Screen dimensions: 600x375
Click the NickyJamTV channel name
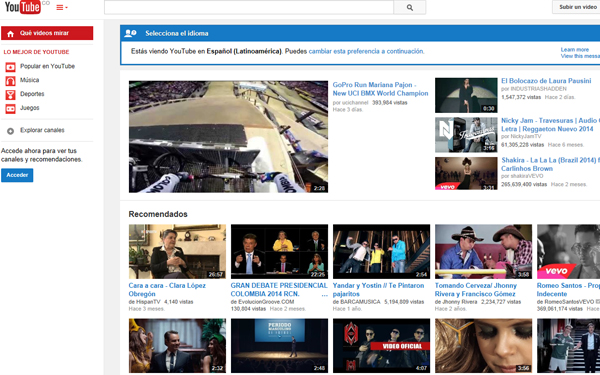click(526, 137)
